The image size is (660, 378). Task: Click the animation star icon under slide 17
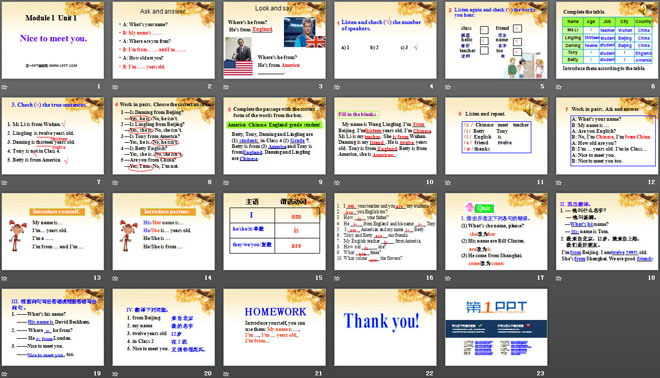(x=448, y=278)
